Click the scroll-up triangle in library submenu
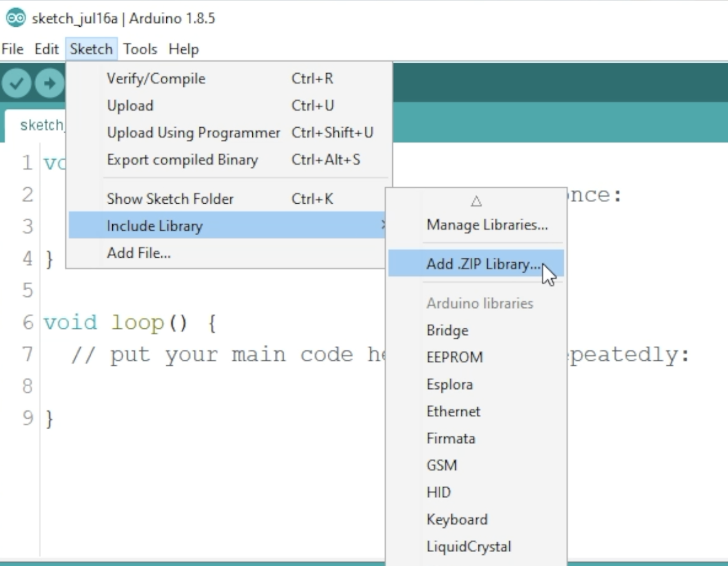The height and width of the screenshot is (566, 728). point(476,201)
